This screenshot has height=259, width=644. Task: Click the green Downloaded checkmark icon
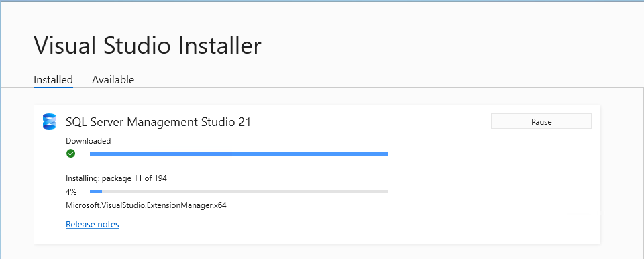(70, 154)
